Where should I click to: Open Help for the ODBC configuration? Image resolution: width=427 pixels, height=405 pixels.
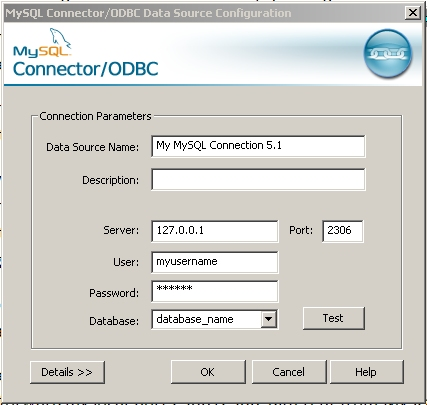367,372
